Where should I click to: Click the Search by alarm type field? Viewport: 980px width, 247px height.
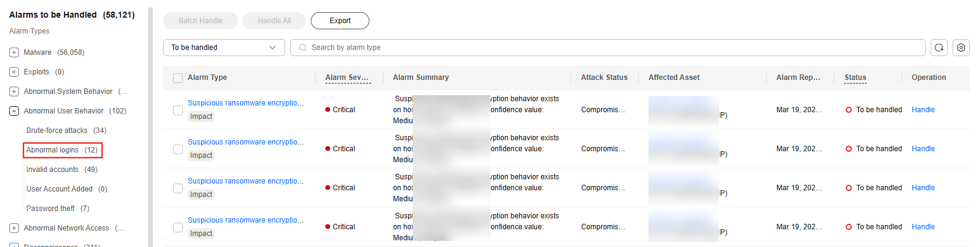(x=608, y=48)
